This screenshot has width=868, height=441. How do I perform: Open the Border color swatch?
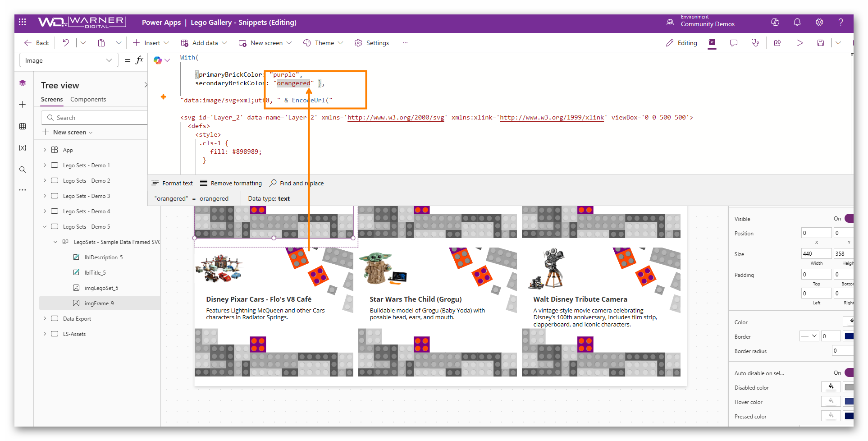849,336
